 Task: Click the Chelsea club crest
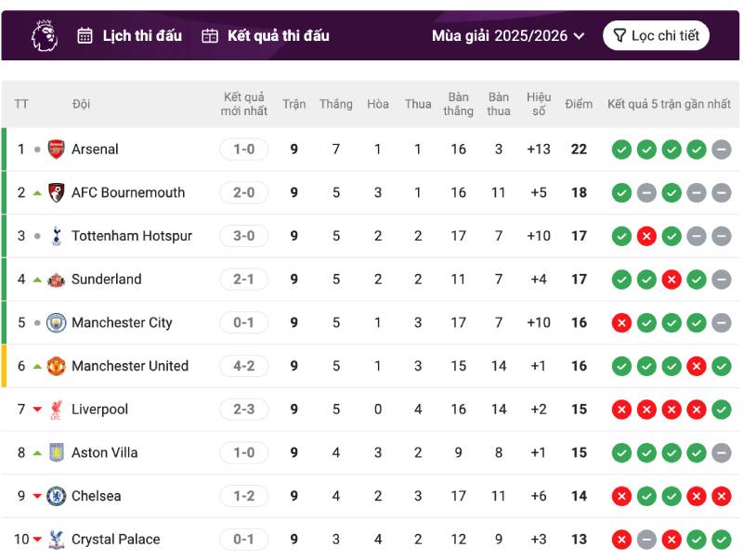pyautogui.click(x=57, y=496)
